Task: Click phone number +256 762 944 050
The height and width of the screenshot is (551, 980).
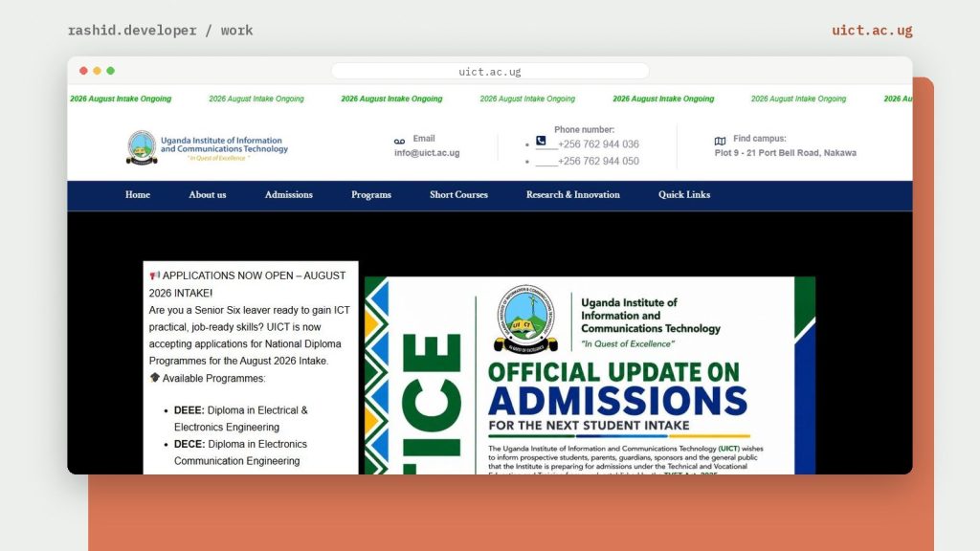Action: point(598,161)
